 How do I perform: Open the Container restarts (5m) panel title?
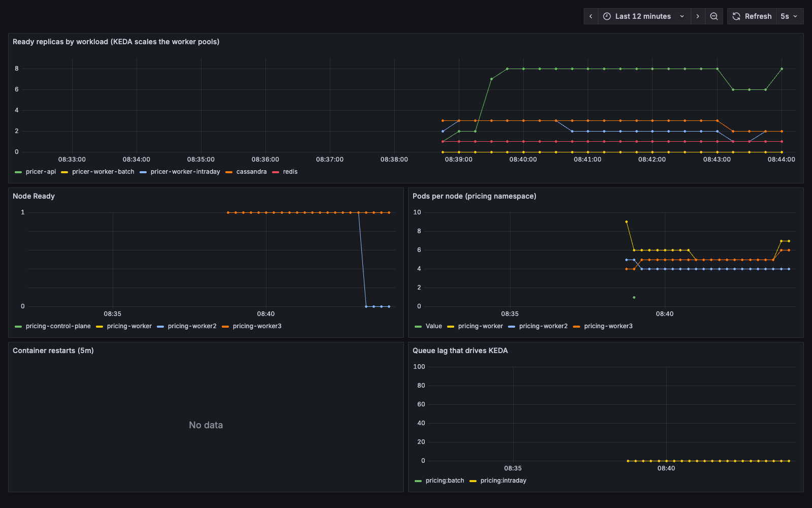pos(53,351)
